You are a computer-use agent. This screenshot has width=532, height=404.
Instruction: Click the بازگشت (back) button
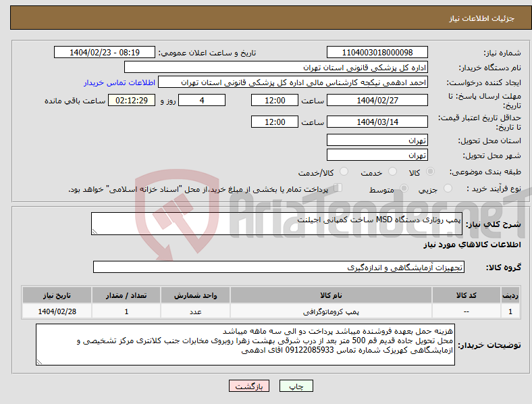click(249, 386)
